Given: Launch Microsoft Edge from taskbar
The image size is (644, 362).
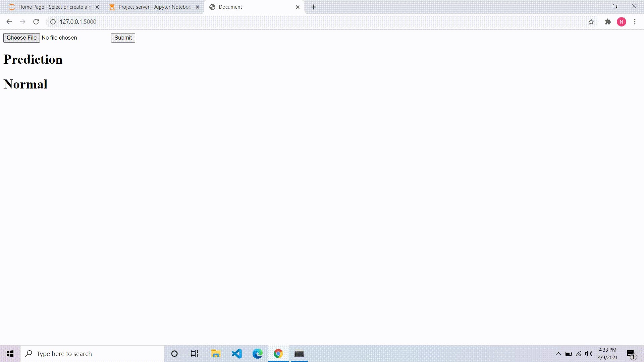Looking at the screenshot, I should pyautogui.click(x=258, y=354).
